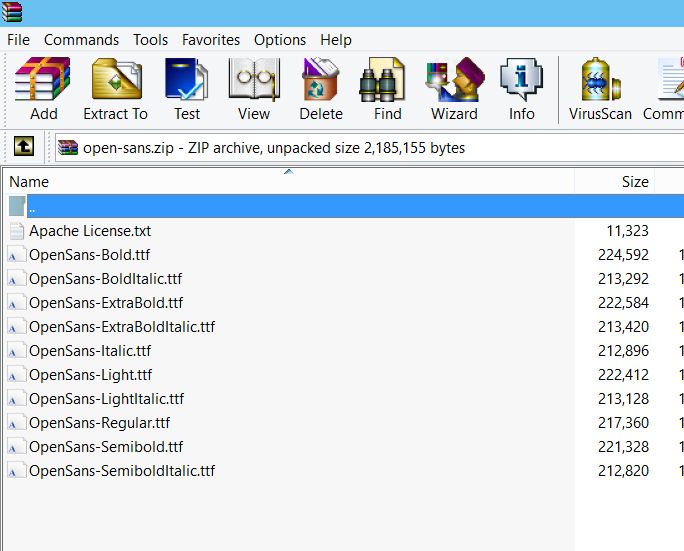
Task: Click the size value 212,820
Action: pyautogui.click(x=623, y=471)
